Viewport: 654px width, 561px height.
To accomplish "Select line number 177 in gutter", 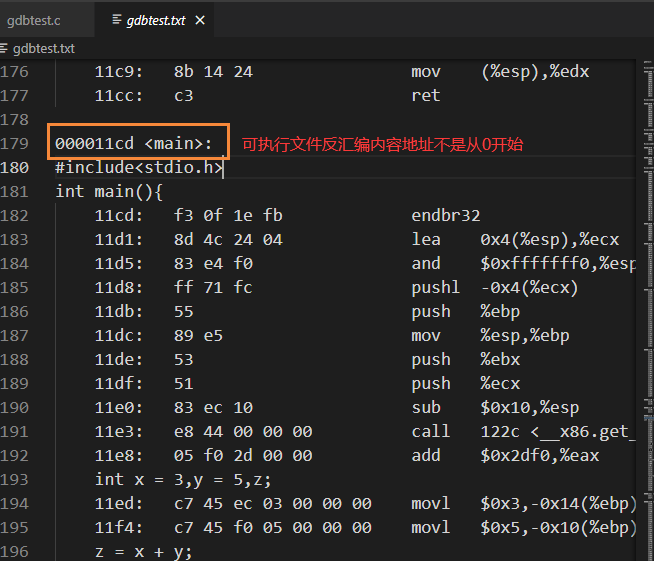I will click(15, 96).
